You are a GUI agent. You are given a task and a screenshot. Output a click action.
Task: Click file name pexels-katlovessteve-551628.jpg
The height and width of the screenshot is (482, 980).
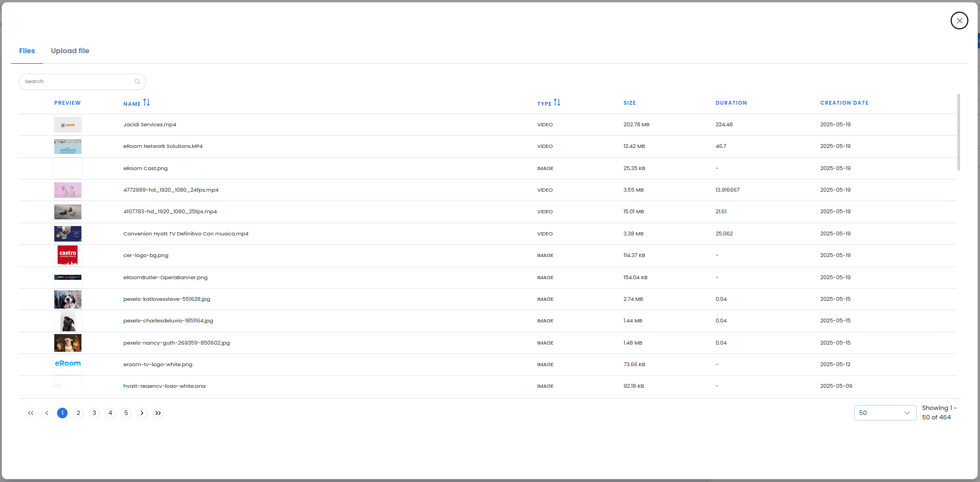(x=167, y=299)
